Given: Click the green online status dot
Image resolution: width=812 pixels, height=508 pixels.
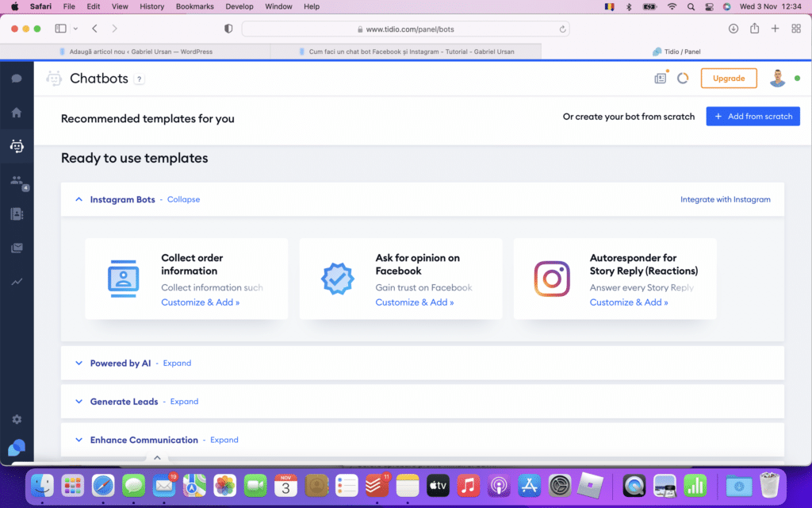Looking at the screenshot, I should 798,79.
